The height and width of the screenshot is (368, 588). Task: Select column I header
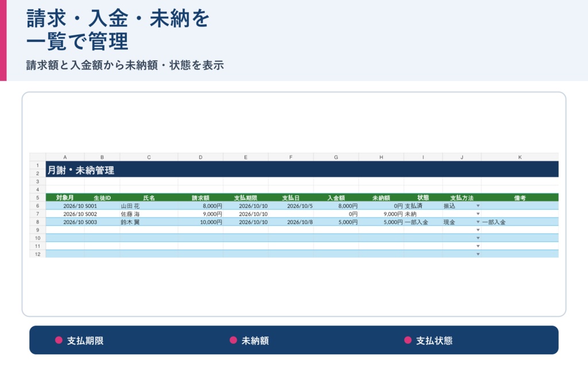click(423, 158)
